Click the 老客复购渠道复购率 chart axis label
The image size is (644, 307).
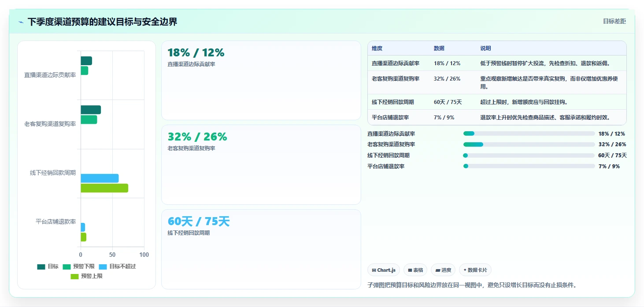coord(50,124)
